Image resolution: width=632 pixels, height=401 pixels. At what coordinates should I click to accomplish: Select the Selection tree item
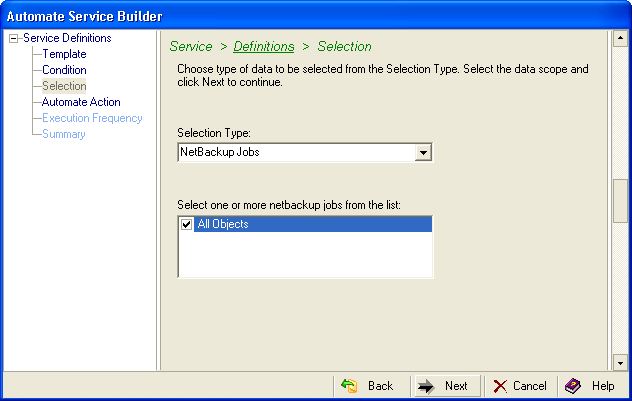click(64, 86)
